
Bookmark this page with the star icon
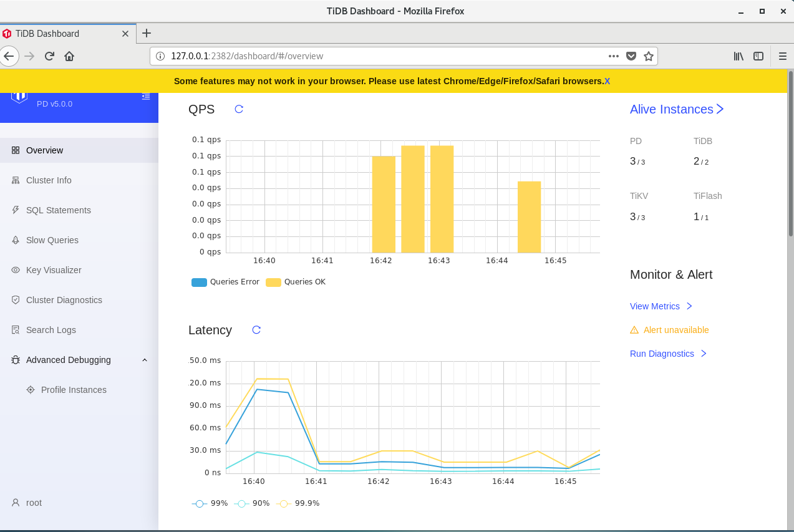pyautogui.click(x=649, y=56)
